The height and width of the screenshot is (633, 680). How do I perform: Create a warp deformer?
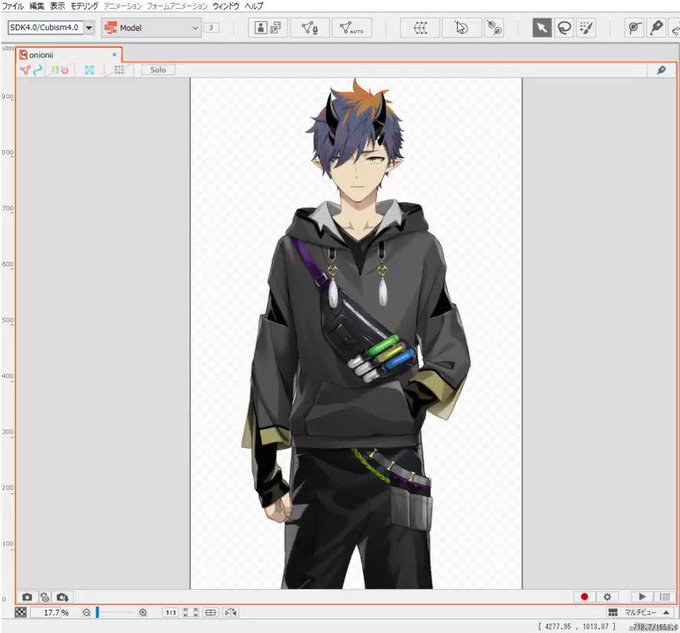point(420,28)
